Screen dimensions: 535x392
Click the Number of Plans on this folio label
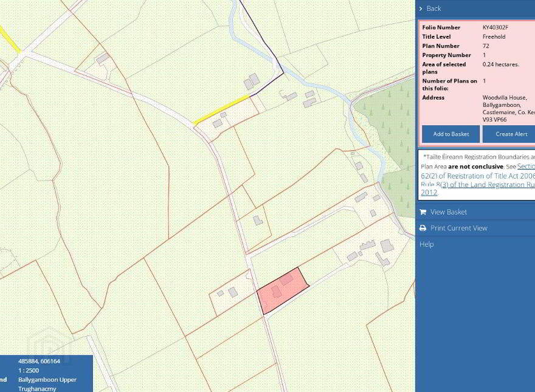click(449, 84)
